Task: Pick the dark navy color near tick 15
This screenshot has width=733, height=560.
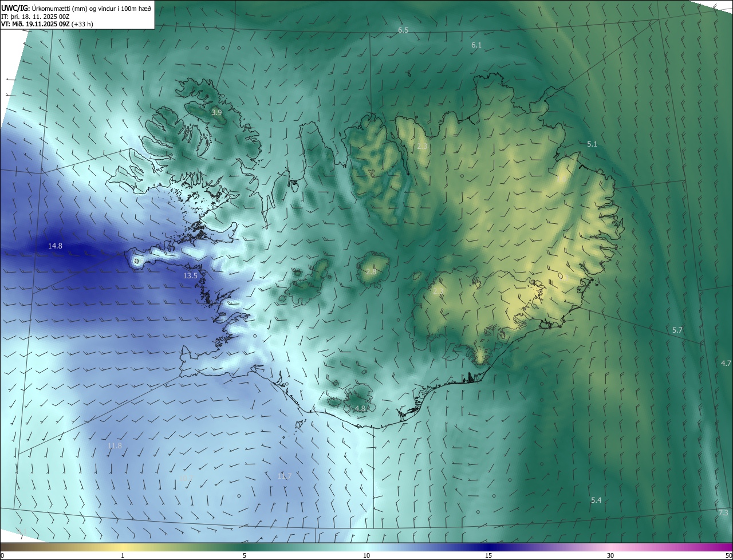Action: coord(488,547)
